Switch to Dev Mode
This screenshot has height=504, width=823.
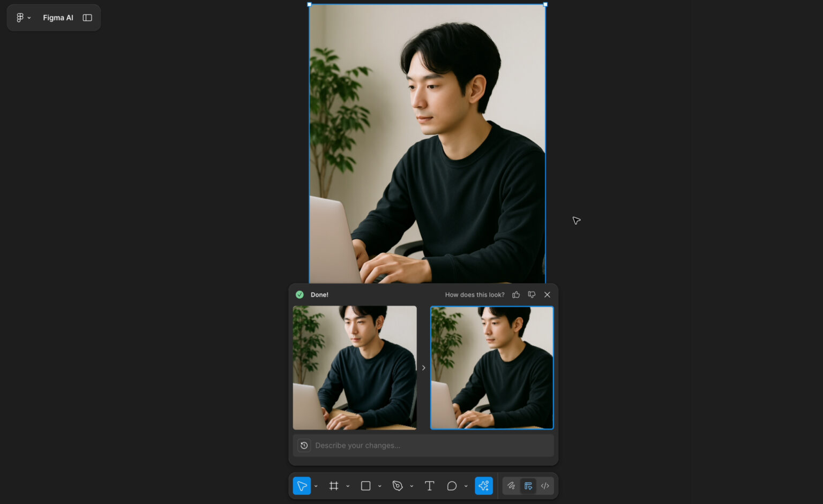click(x=545, y=486)
